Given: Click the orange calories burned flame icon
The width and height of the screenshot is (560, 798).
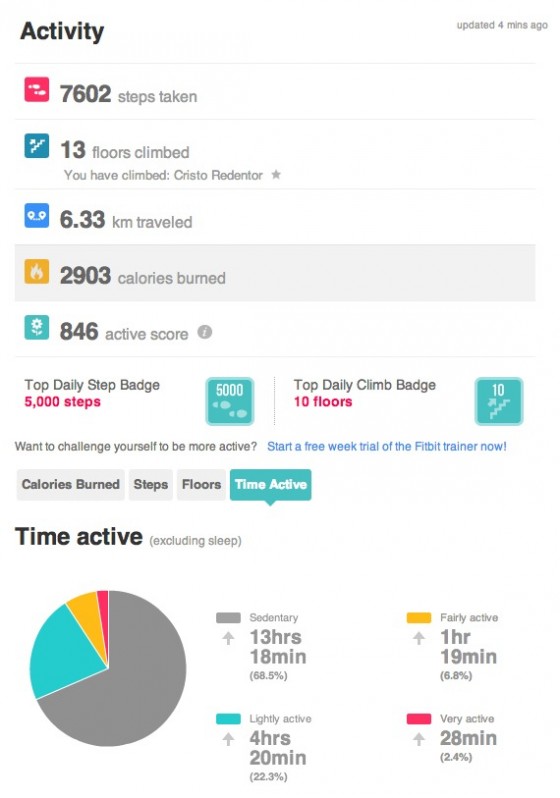Looking at the screenshot, I should pyautogui.click(x=37, y=272).
